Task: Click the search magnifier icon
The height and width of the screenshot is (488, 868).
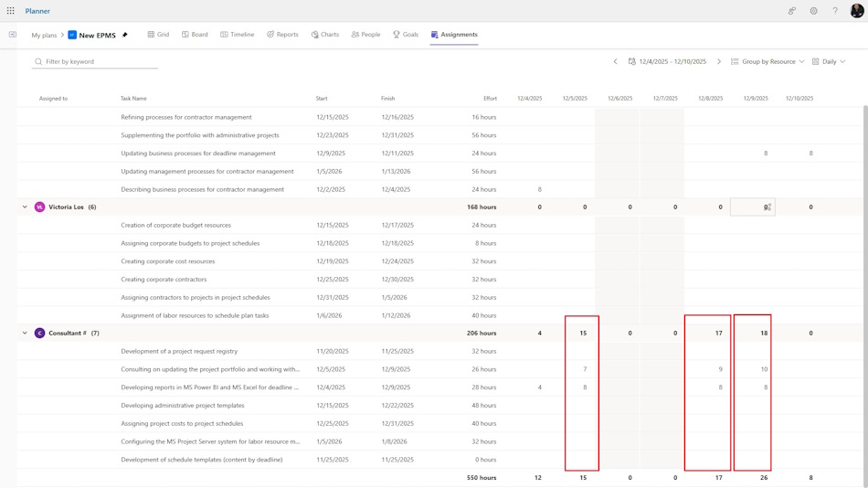Action: [38, 61]
